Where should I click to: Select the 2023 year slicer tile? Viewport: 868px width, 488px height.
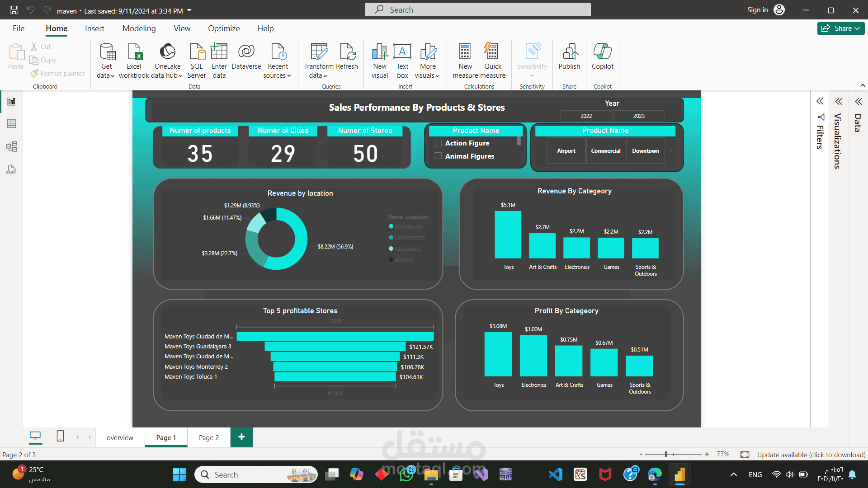pyautogui.click(x=638, y=116)
